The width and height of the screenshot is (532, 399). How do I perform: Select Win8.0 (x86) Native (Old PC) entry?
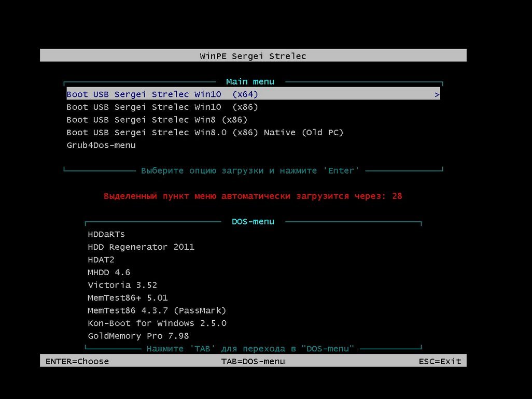(205, 133)
